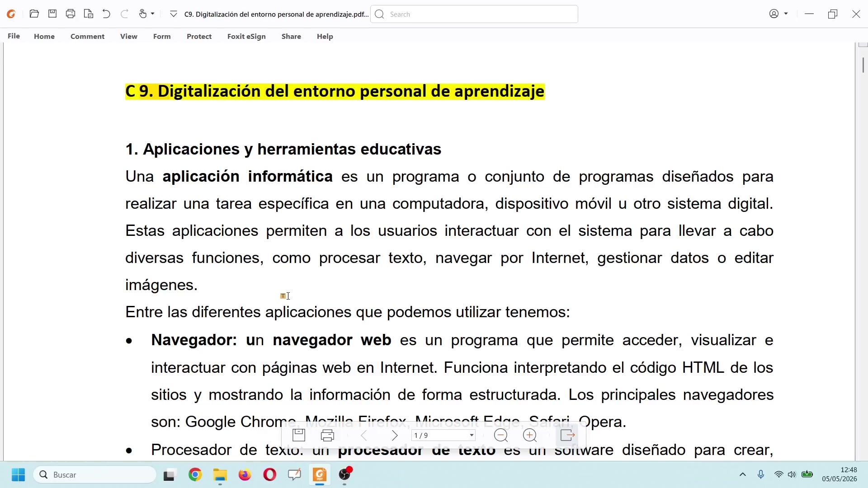868x488 pixels.
Task: Click the Foxit logo in the title bar
Action: 11,14
